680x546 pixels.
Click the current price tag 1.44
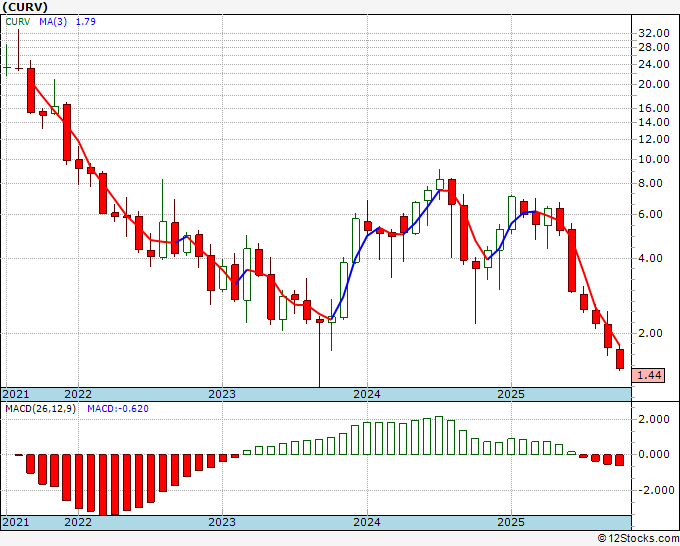(648, 375)
